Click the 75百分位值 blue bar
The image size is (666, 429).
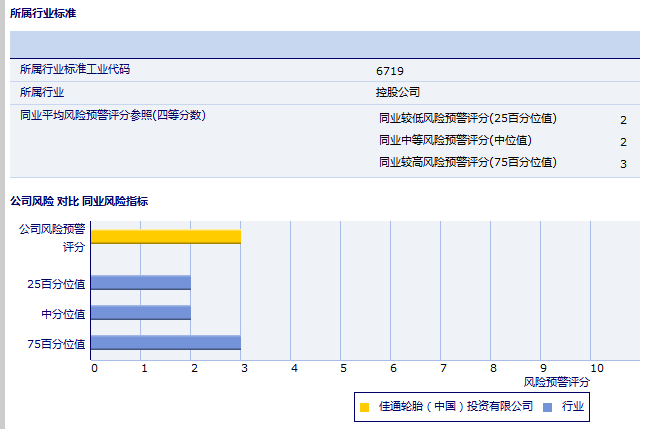point(165,343)
